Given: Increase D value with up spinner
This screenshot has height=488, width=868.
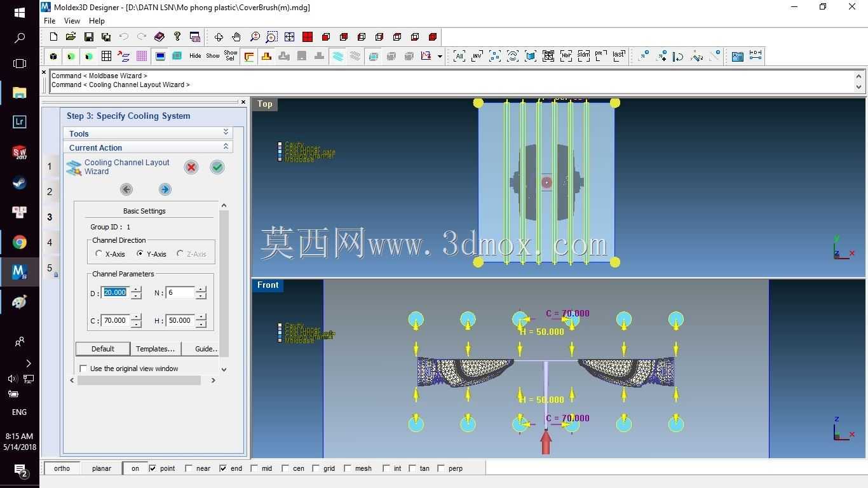Looking at the screenshot, I should (136, 289).
